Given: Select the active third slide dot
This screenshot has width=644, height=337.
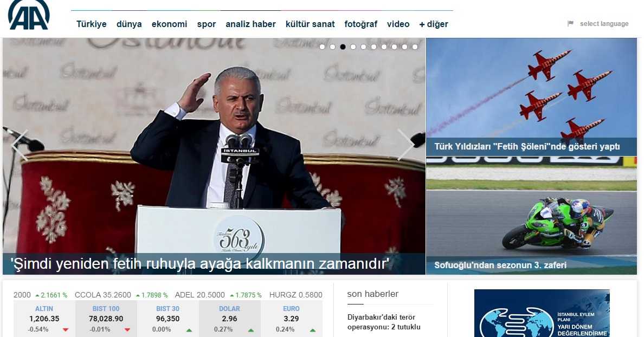Looking at the screenshot, I should [x=343, y=47].
